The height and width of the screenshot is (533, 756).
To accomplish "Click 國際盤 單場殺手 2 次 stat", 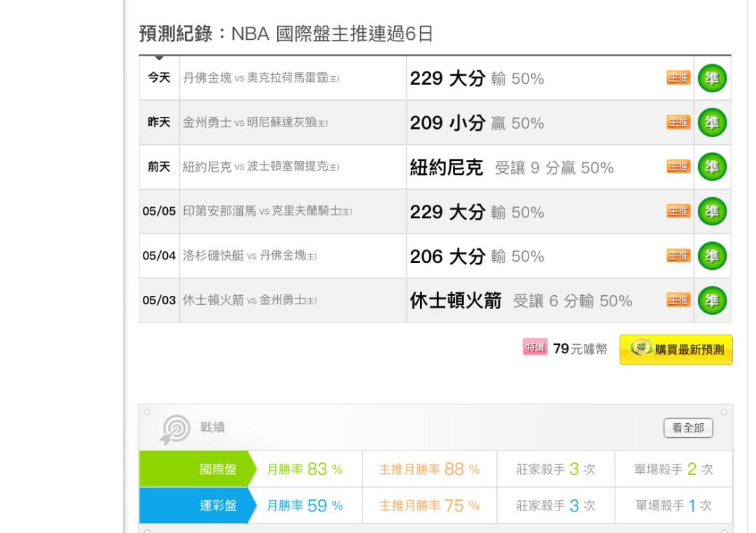I will click(x=672, y=469).
